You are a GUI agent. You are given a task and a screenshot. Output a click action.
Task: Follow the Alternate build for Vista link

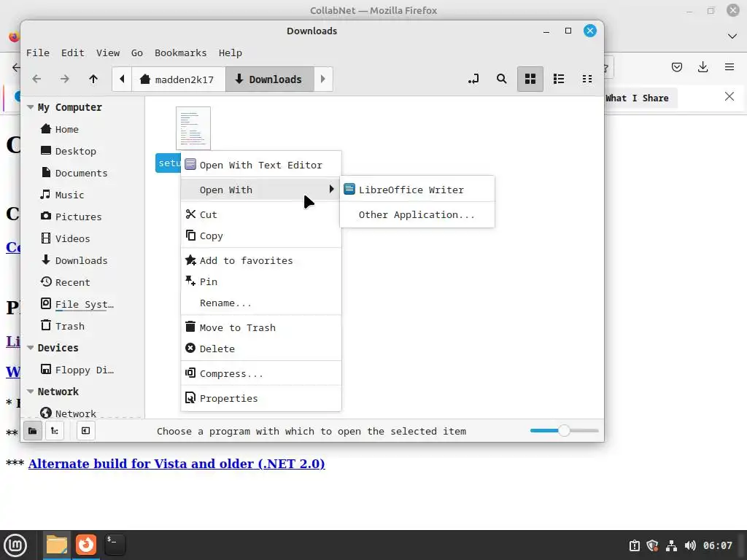pos(177,463)
